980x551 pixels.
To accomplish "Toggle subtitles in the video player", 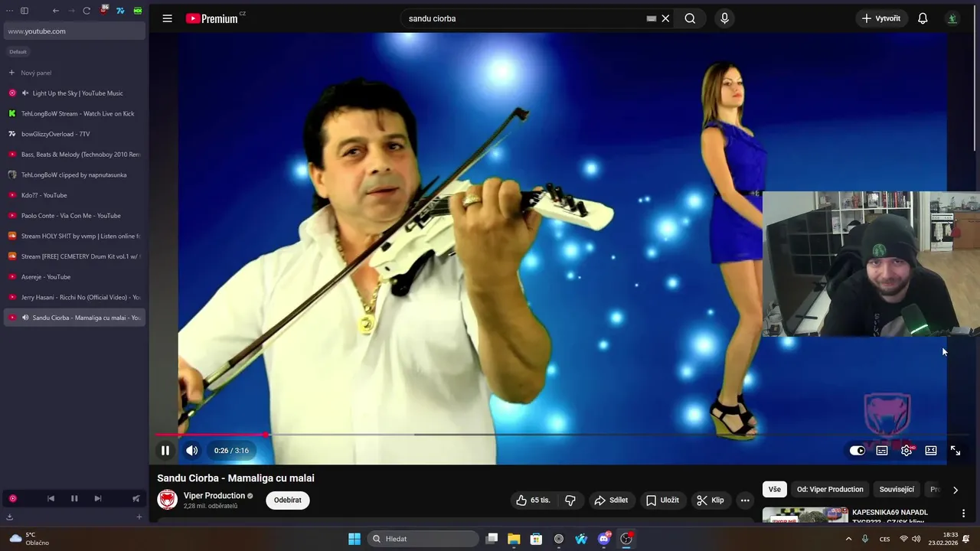I will 882,451.
